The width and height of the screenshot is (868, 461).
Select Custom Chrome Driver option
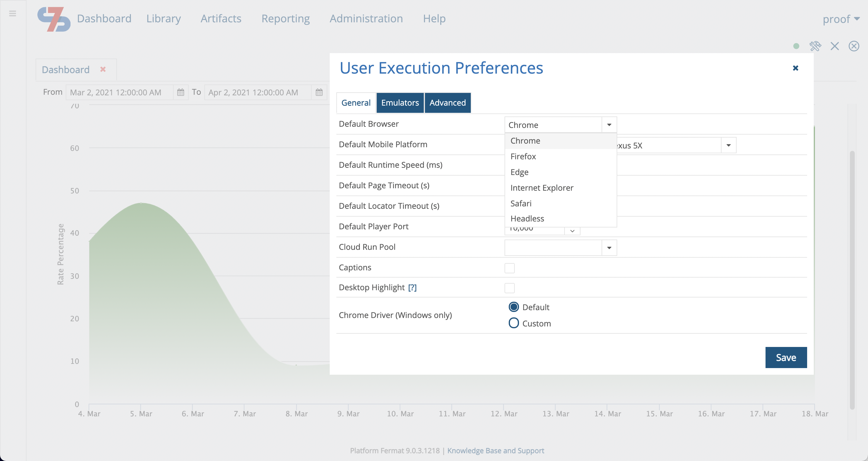point(513,323)
